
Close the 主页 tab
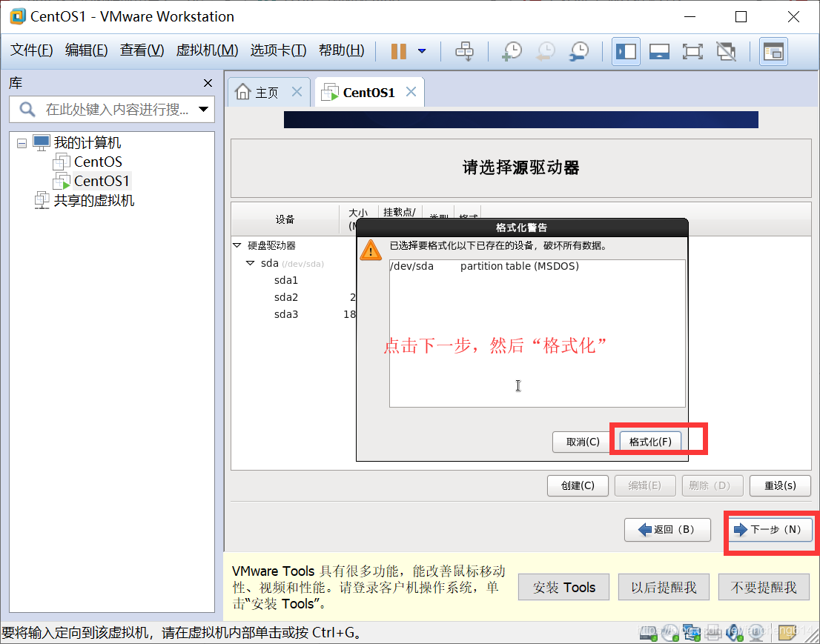point(297,92)
